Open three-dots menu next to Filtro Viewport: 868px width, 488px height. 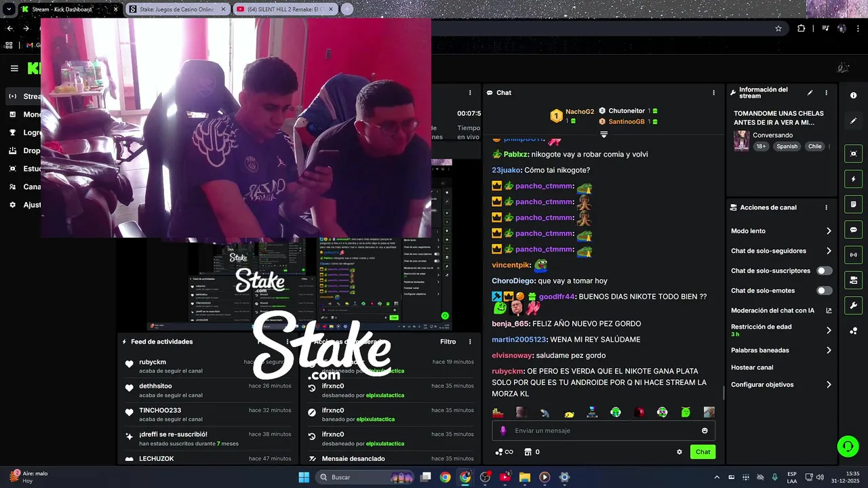470,342
